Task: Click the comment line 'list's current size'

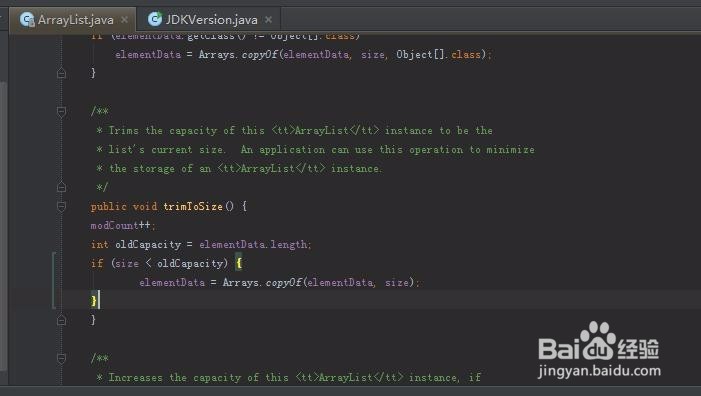Action: point(315,150)
